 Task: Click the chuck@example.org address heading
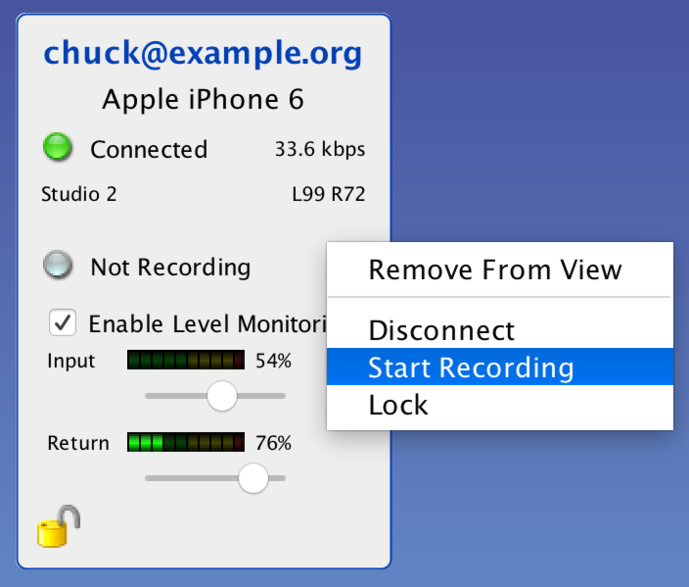203,54
